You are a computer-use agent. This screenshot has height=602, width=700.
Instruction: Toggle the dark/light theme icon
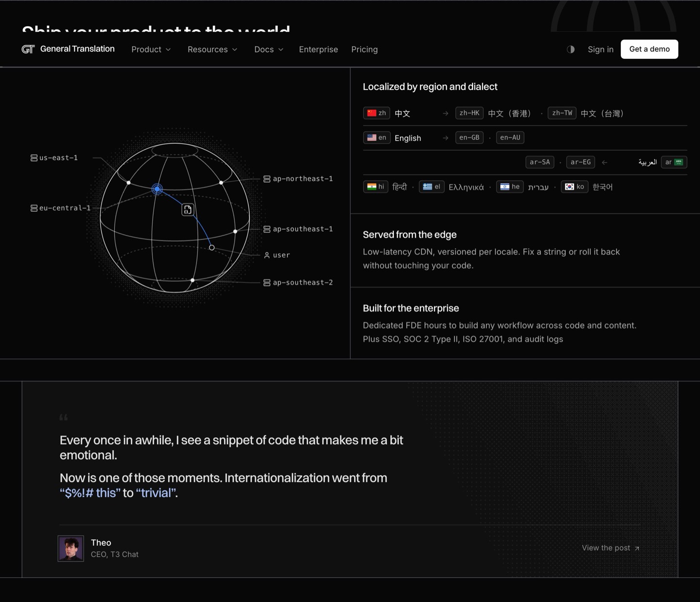[x=571, y=49]
